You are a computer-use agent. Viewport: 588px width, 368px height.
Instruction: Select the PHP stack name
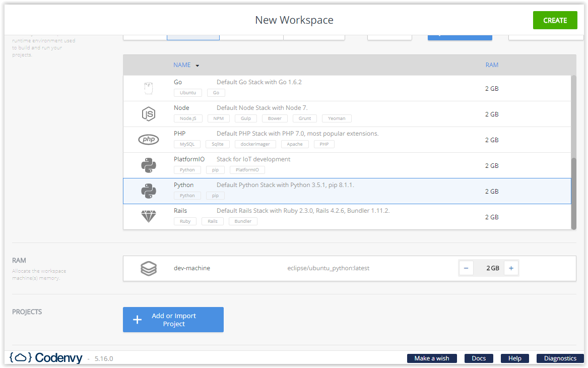tap(180, 134)
